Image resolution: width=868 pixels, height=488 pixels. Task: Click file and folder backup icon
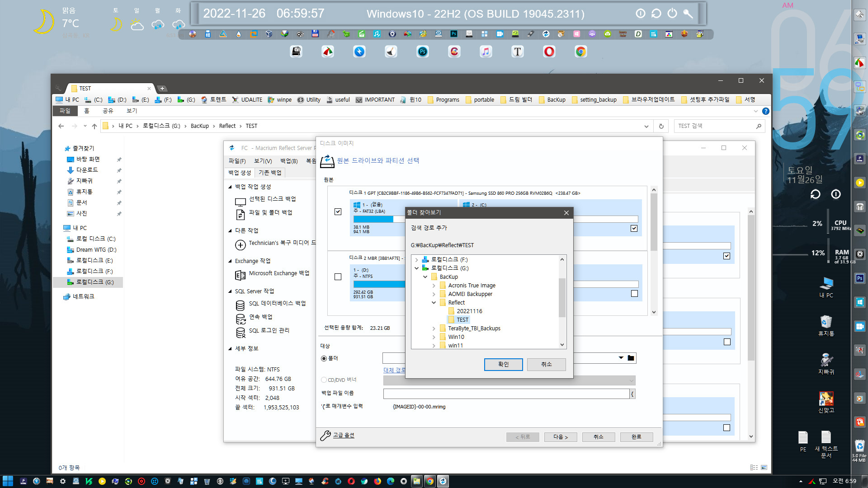point(241,214)
